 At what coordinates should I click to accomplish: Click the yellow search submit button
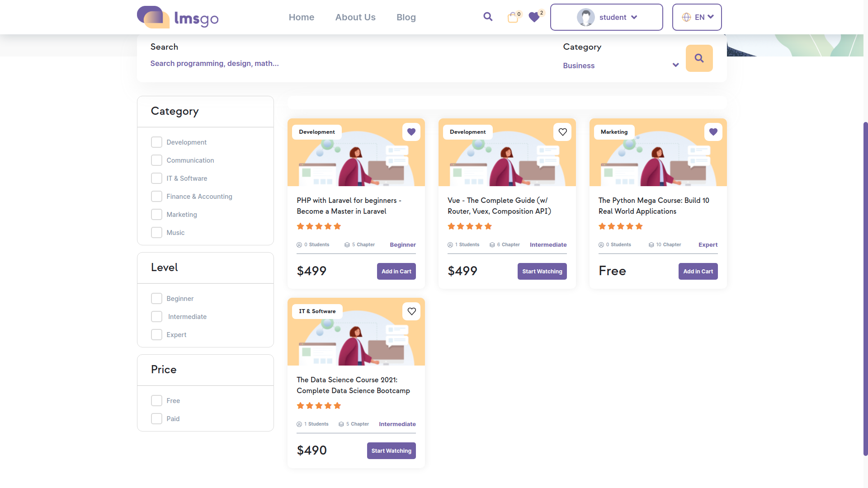[x=699, y=58]
